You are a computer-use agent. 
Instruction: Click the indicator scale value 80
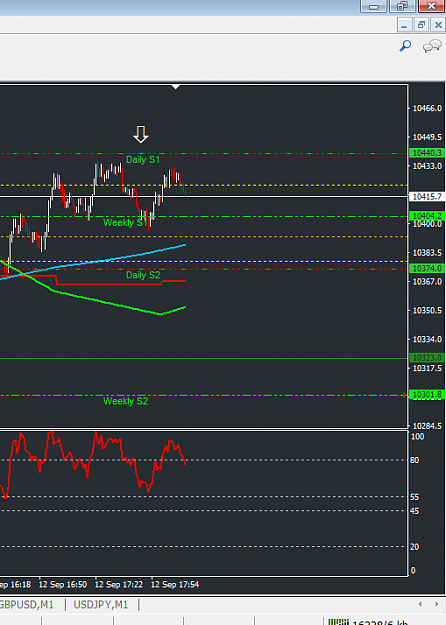pos(415,460)
